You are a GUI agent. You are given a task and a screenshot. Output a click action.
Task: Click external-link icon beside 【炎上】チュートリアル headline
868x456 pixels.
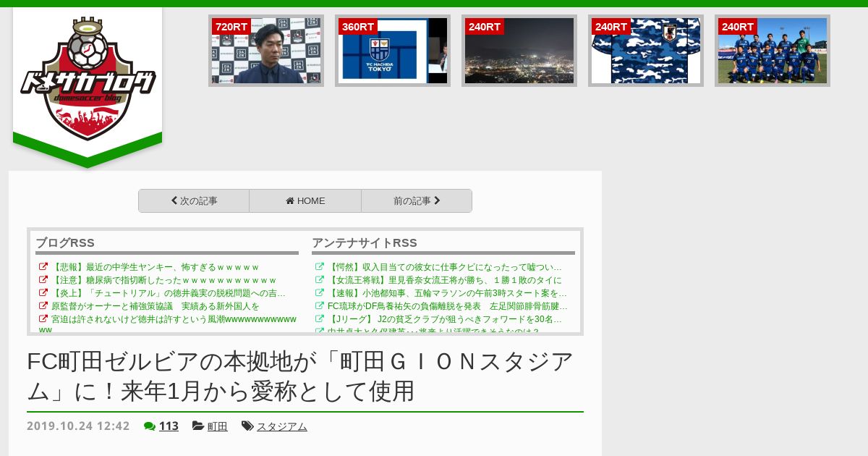pos(43,293)
